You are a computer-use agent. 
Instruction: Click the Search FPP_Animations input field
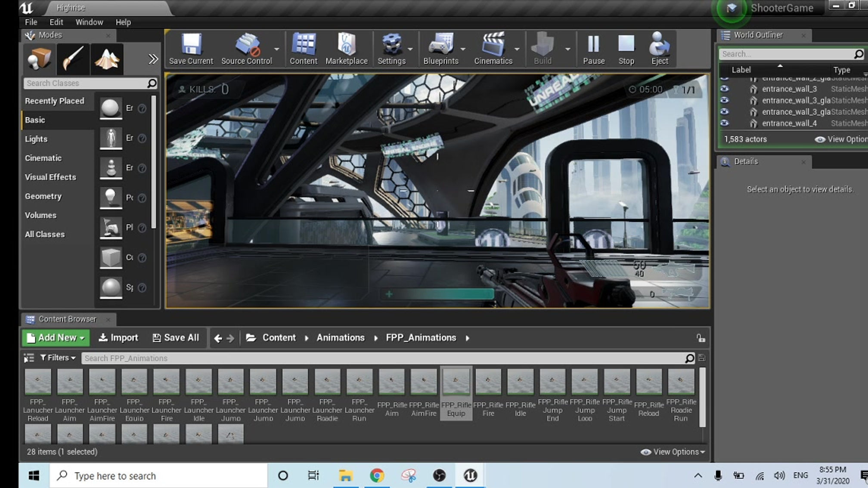(383, 358)
